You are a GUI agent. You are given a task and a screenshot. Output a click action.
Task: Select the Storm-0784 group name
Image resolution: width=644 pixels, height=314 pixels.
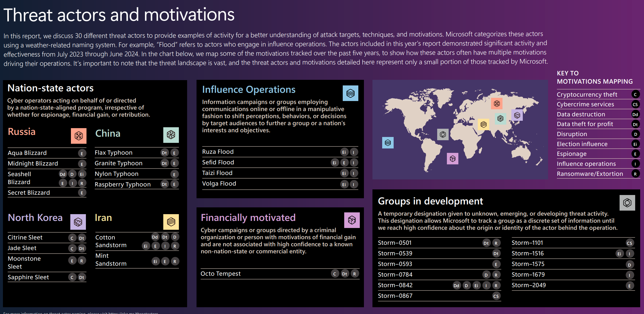(x=395, y=275)
